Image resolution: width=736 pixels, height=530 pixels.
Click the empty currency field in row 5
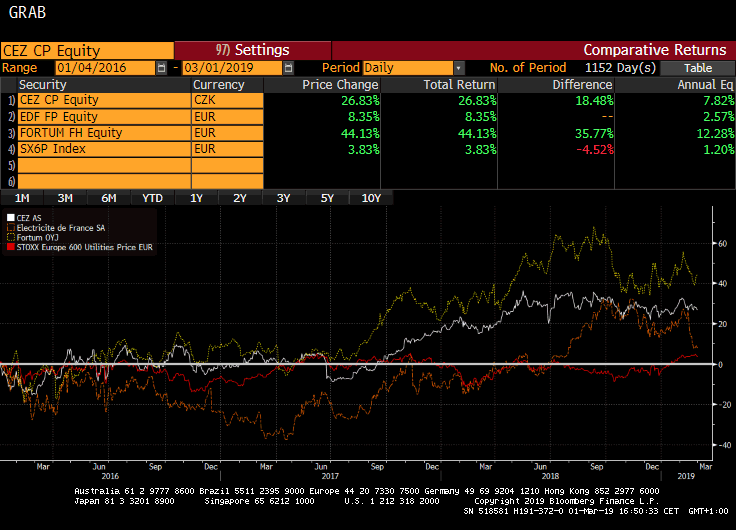228,165
